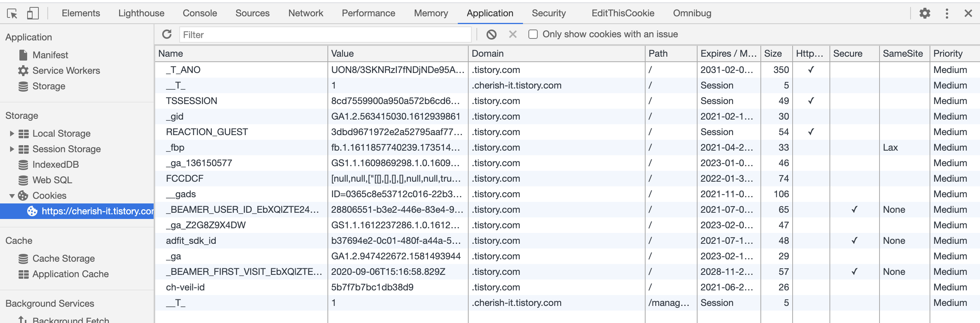Expand the Session Storage tree arrow
The image size is (980, 323).
coord(12,149)
